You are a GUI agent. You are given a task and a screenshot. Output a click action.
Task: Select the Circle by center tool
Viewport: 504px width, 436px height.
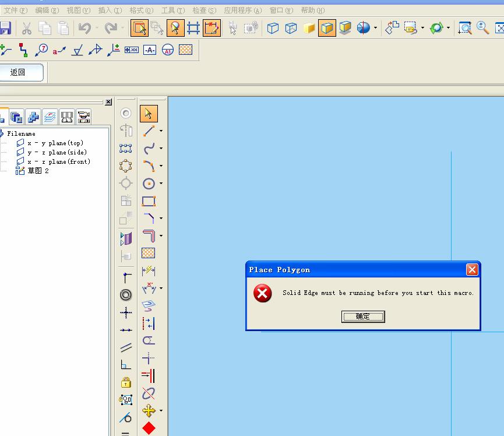tap(149, 183)
